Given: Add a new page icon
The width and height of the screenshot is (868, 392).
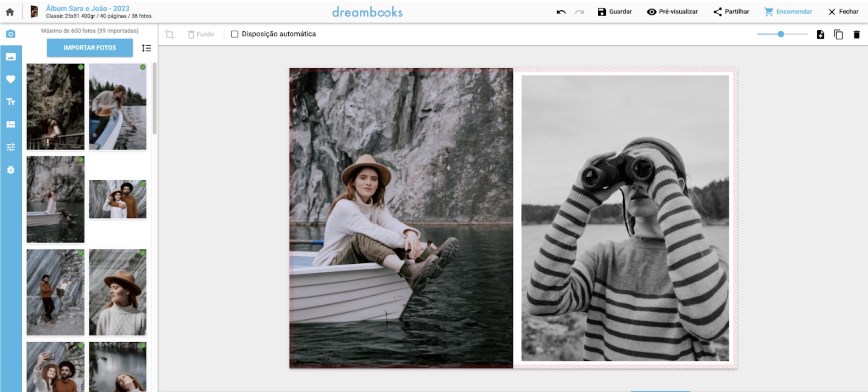Looking at the screenshot, I should coord(820,34).
